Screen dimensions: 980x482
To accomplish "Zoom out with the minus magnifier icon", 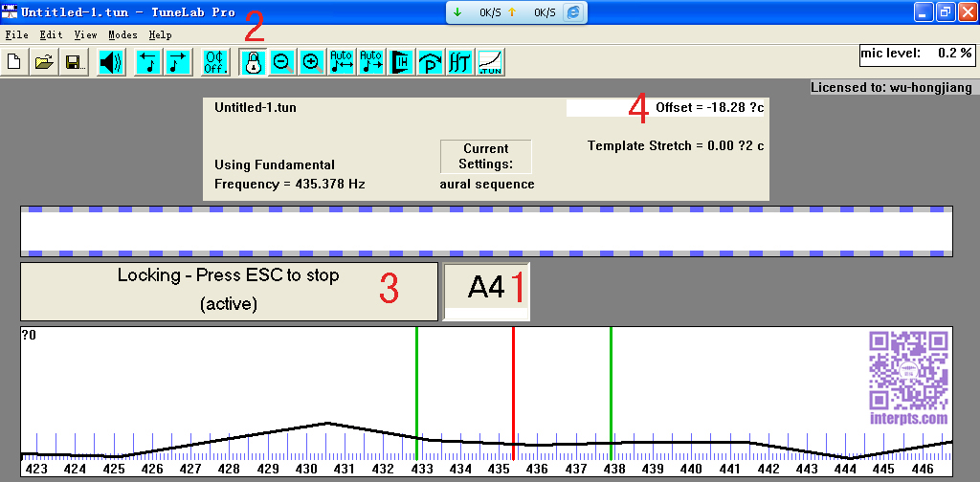I will click(282, 63).
